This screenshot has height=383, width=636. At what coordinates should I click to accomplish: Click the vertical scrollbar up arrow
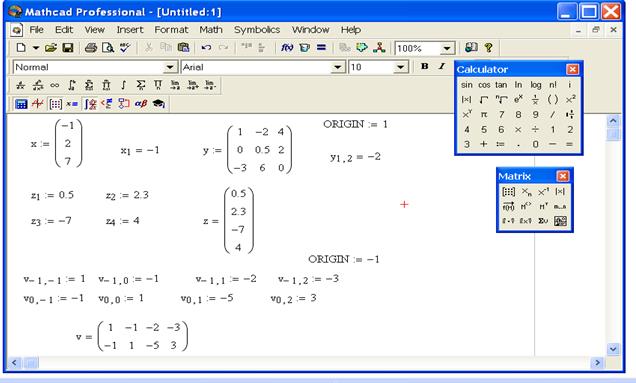click(x=613, y=121)
